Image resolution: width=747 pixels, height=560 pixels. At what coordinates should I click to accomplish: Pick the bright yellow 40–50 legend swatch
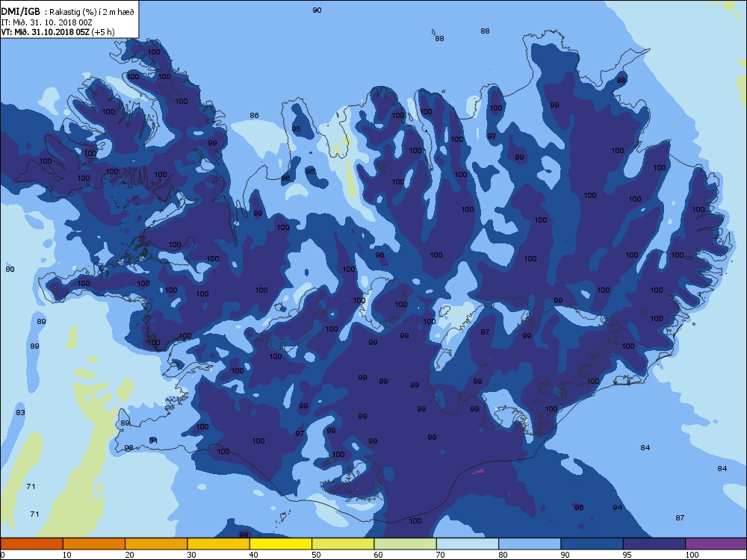tap(281, 544)
